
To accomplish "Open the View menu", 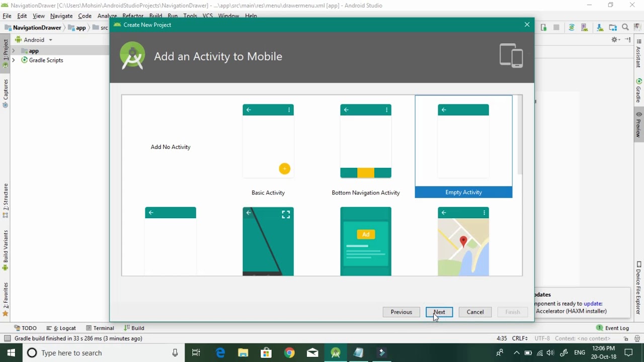I will [x=39, y=16].
